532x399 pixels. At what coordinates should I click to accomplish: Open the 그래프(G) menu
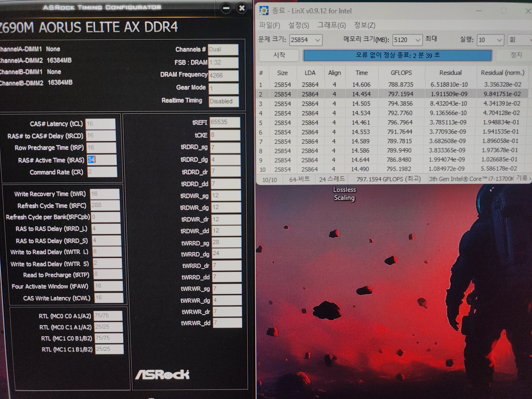pos(331,25)
